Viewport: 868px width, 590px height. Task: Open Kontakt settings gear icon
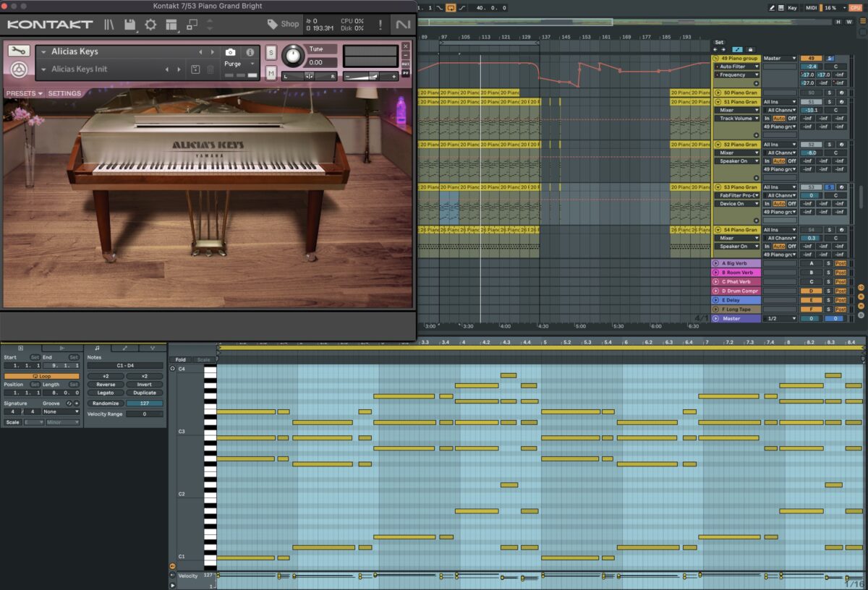point(150,25)
